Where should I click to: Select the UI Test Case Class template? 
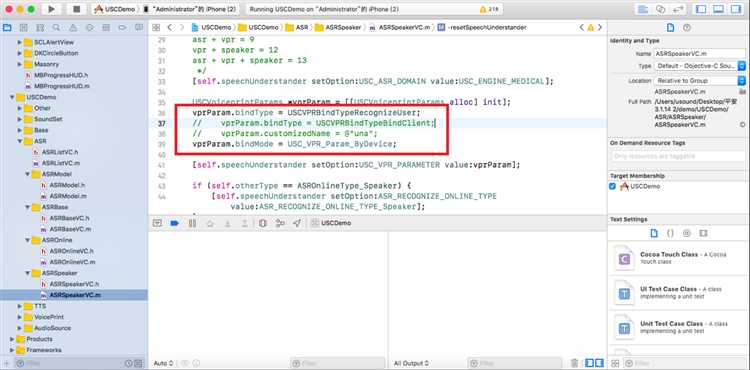679,293
